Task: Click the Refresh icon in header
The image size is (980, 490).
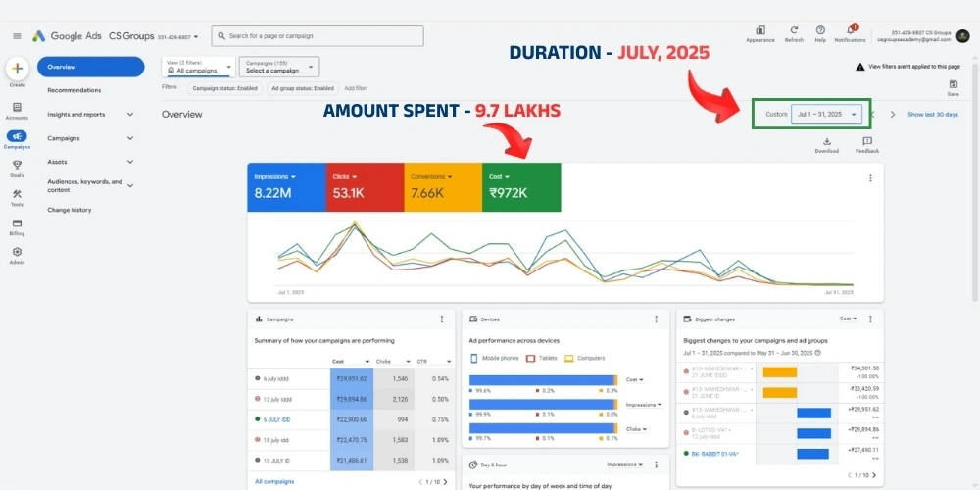Action: click(794, 31)
